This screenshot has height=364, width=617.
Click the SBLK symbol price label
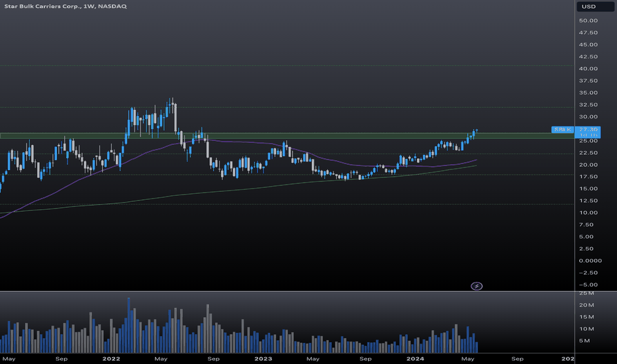[563, 130]
